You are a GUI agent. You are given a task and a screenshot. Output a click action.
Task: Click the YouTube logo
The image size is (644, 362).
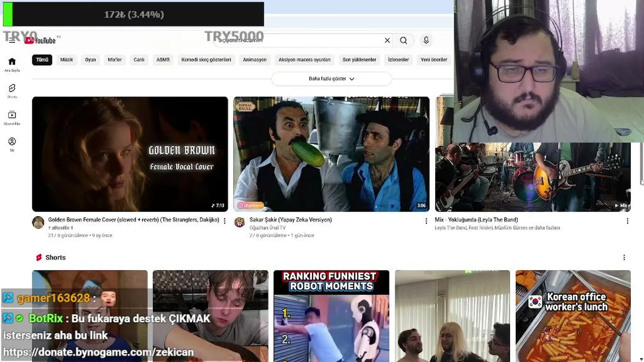[40, 40]
